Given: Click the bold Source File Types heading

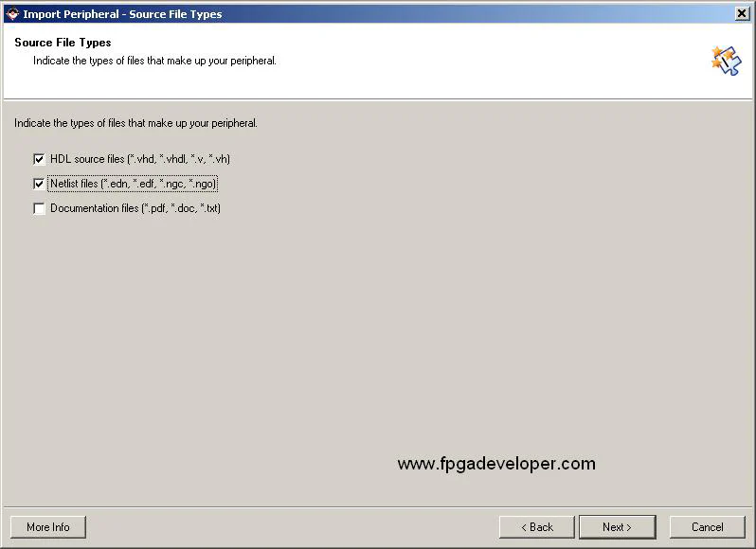Looking at the screenshot, I should click(x=63, y=43).
